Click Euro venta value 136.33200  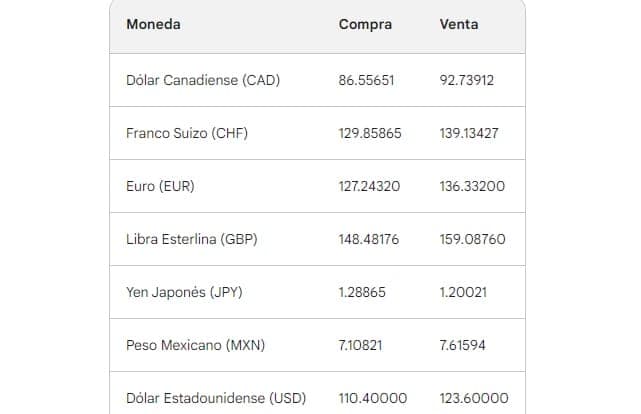[x=472, y=187]
